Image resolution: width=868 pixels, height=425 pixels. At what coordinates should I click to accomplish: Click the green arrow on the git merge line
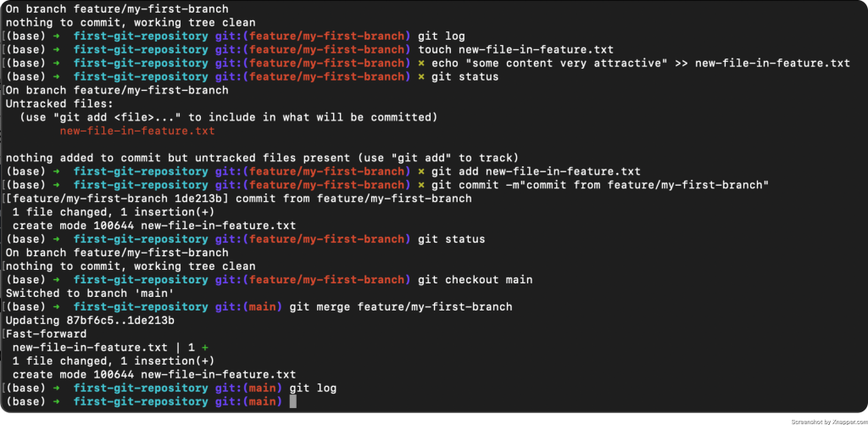tap(56, 307)
